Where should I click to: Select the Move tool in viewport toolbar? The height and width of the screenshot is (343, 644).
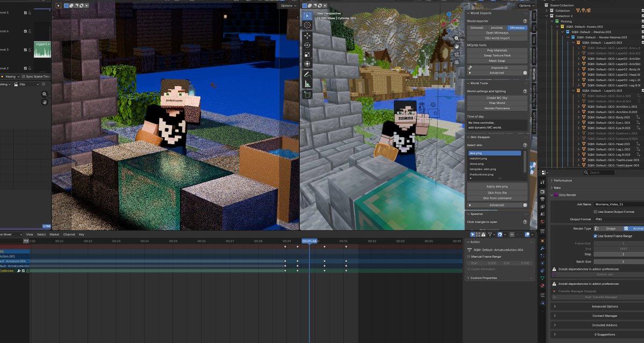(307, 35)
